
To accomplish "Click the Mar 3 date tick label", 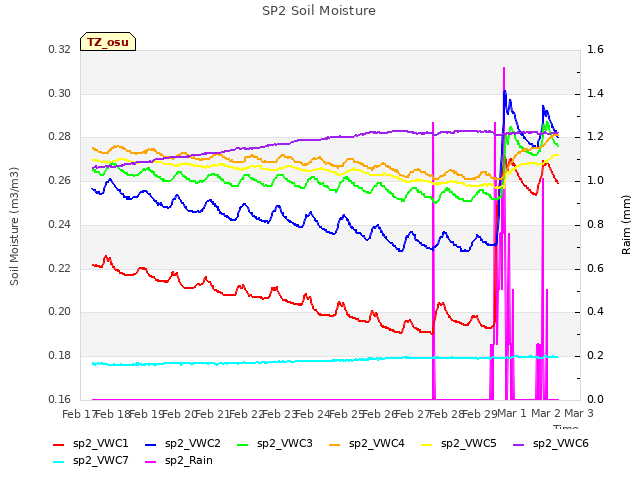I will click(579, 413).
